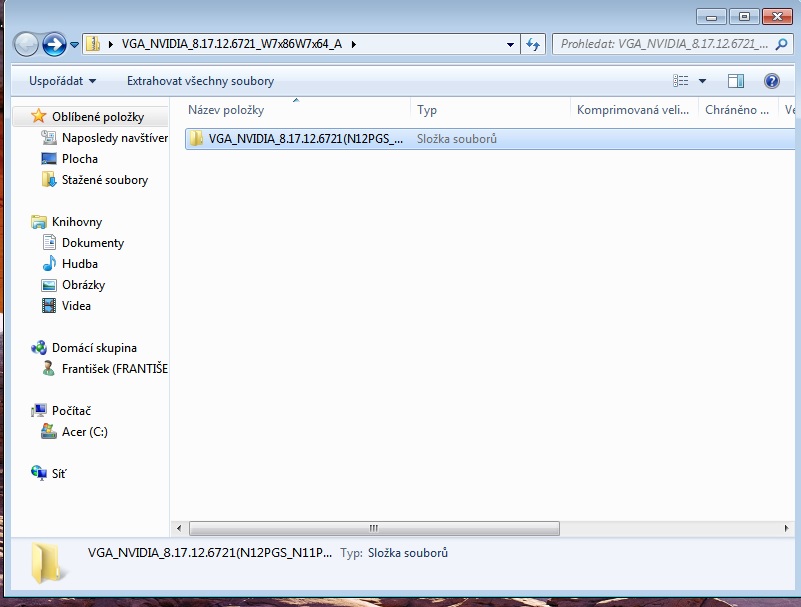This screenshot has height=607, width=801.
Task: Open Stažené soubory in sidebar
Action: [105, 180]
